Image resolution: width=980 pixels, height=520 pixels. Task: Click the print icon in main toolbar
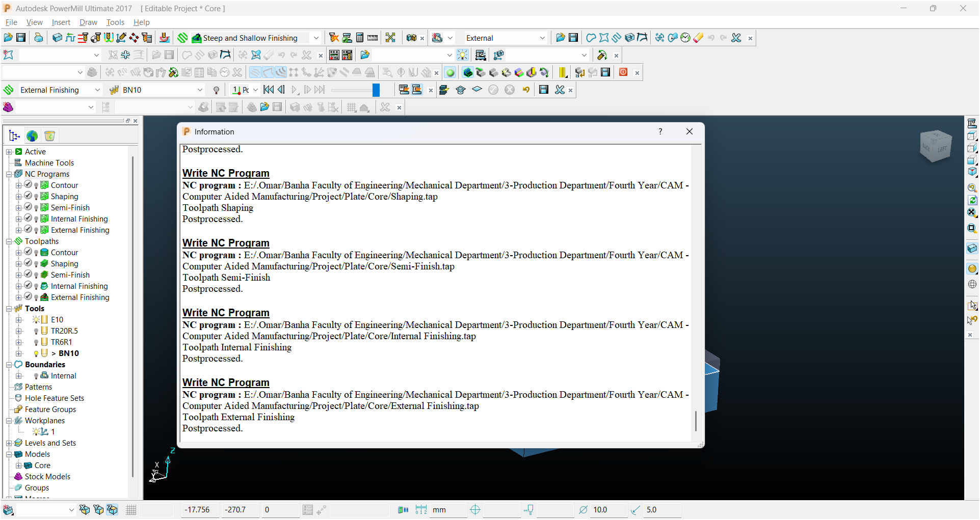click(38, 38)
